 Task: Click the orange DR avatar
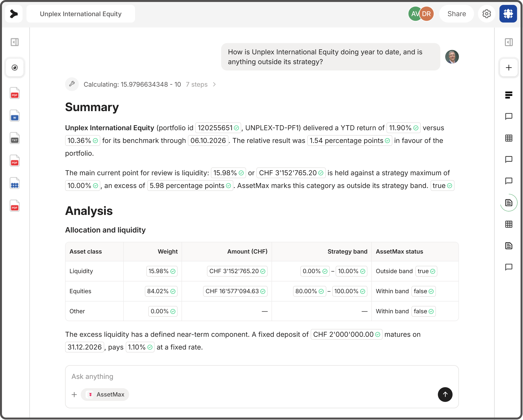[427, 14]
